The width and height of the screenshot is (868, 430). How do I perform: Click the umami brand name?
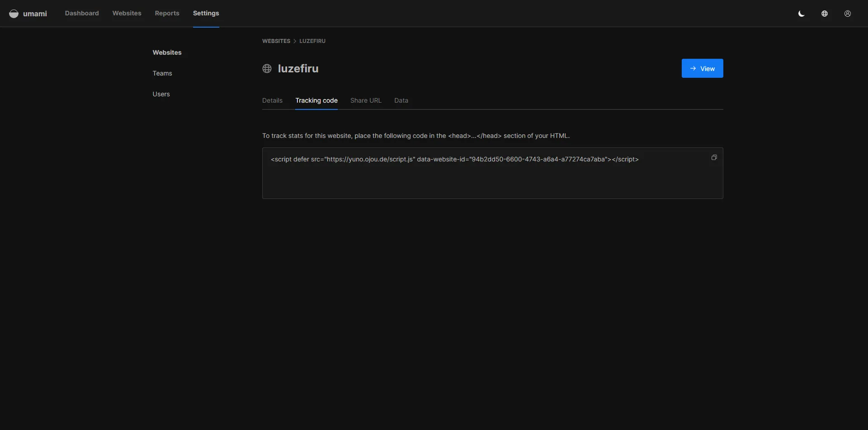35,14
